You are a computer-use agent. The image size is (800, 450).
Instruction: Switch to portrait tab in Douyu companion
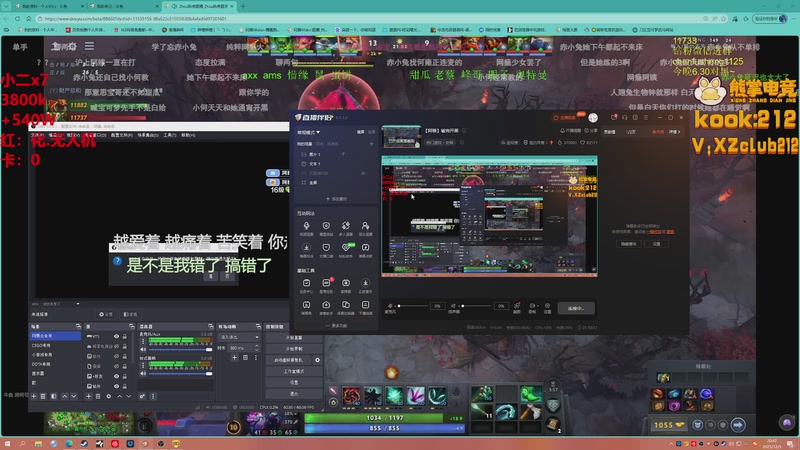[x=371, y=132]
